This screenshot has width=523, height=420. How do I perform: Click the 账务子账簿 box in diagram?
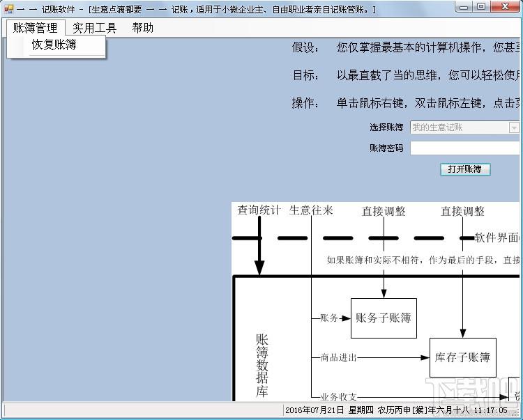pos(384,318)
